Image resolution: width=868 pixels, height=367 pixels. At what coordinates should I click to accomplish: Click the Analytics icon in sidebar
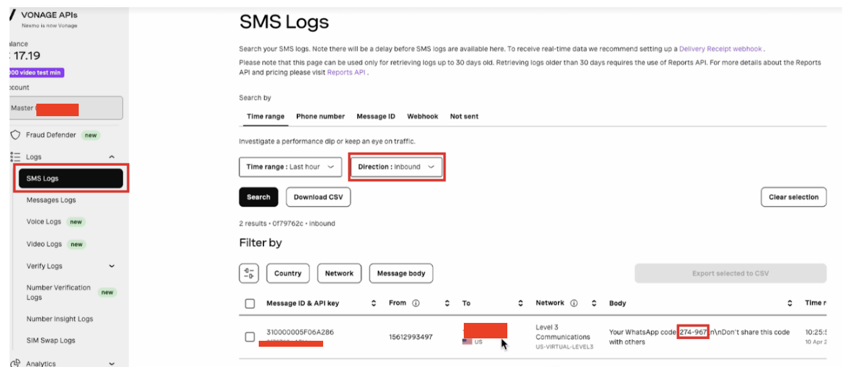pyautogui.click(x=15, y=363)
